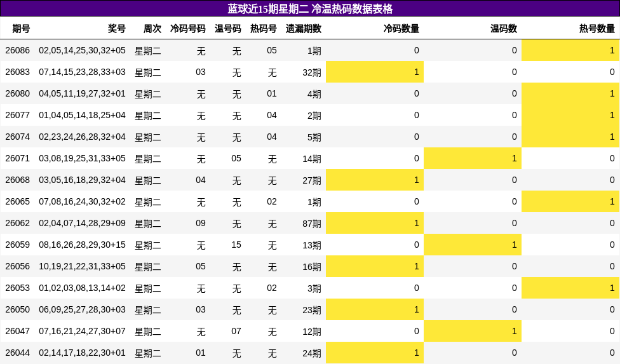Click the 13期 missed-periods cell
This screenshot has height=364, width=620.
click(312, 245)
